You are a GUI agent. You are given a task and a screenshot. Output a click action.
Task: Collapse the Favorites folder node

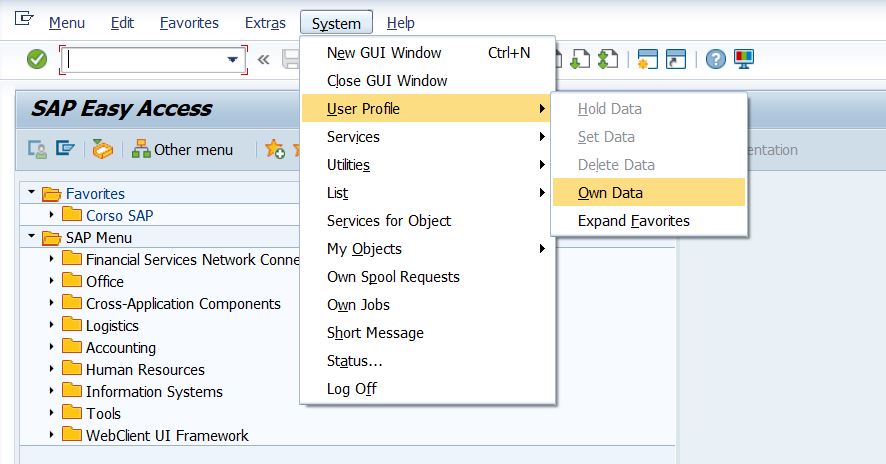[x=31, y=193]
